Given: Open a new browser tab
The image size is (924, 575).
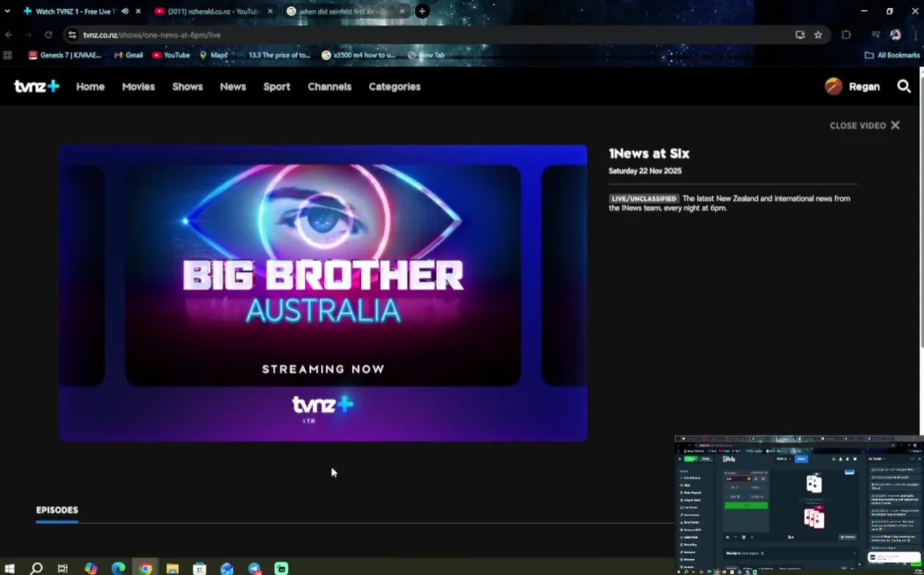Looking at the screenshot, I should (422, 11).
